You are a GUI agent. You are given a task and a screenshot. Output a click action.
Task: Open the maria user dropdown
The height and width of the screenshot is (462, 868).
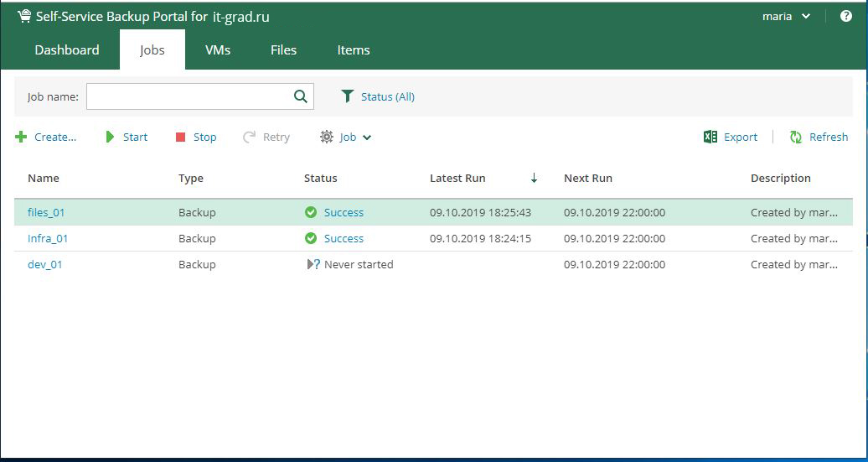pyautogui.click(x=786, y=17)
